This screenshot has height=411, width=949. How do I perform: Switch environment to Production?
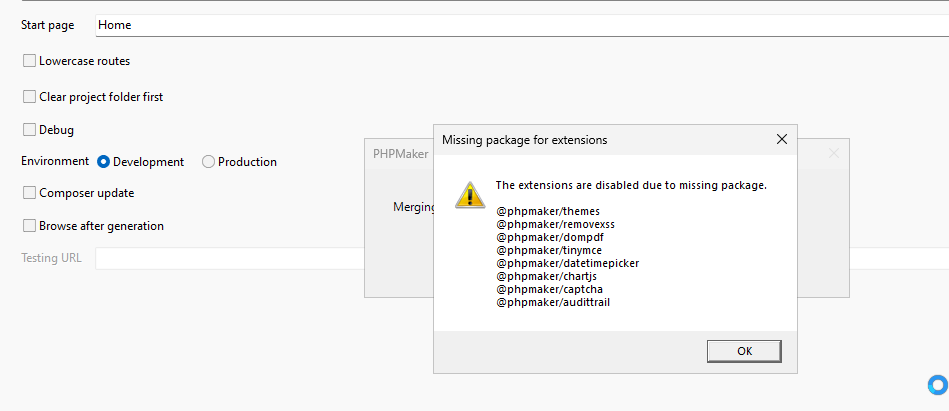click(208, 162)
